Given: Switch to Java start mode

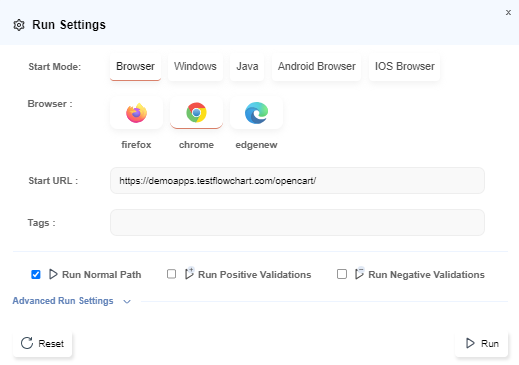Looking at the screenshot, I should (x=247, y=66).
